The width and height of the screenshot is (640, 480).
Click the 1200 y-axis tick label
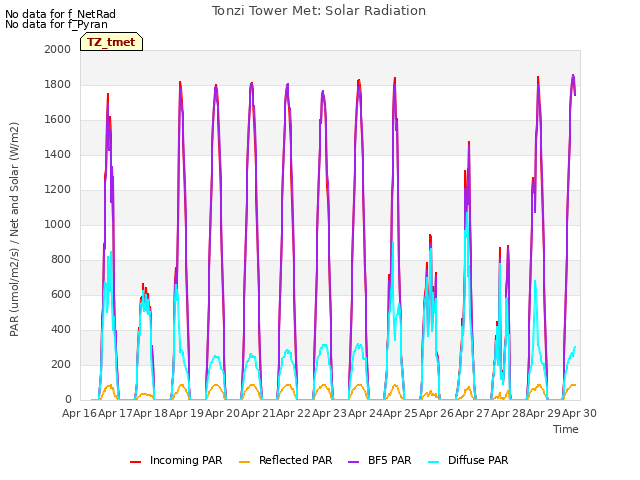[58, 189]
